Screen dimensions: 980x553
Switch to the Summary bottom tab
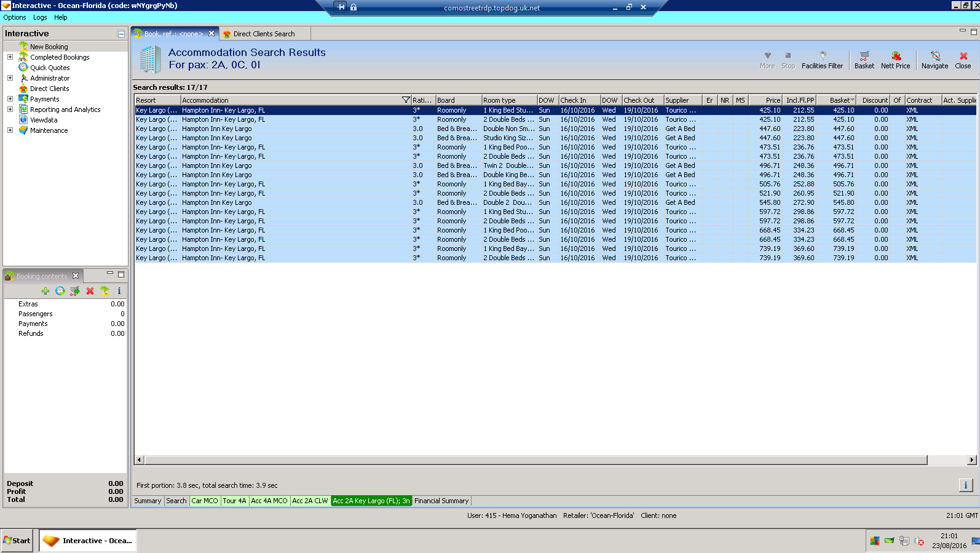[148, 501]
